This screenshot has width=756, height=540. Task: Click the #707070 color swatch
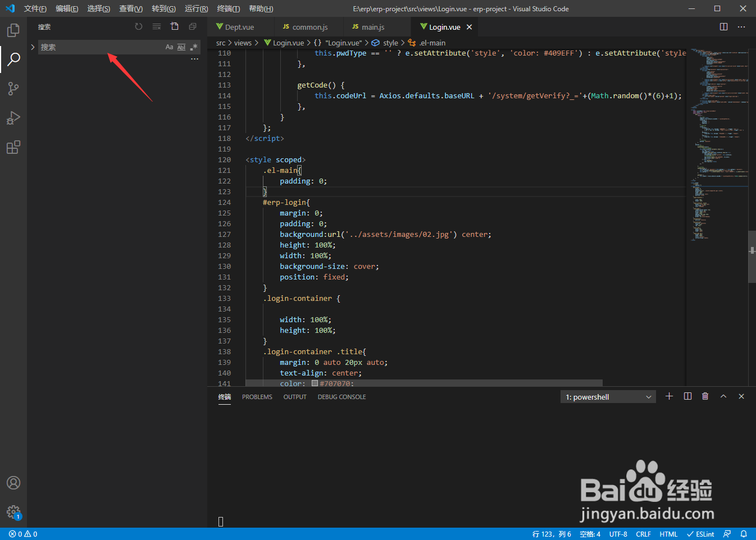point(315,383)
